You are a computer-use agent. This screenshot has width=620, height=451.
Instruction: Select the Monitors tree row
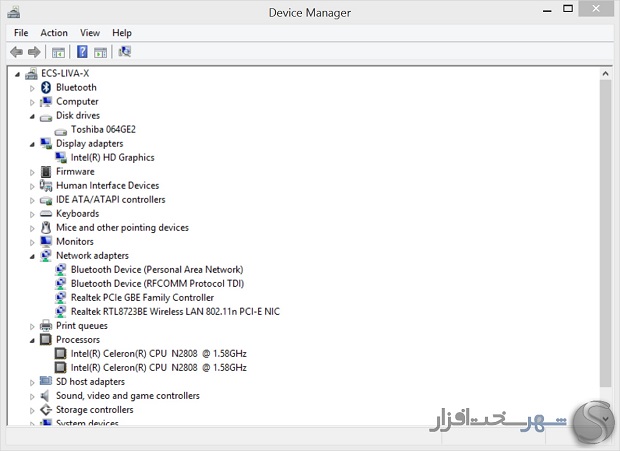tap(75, 242)
